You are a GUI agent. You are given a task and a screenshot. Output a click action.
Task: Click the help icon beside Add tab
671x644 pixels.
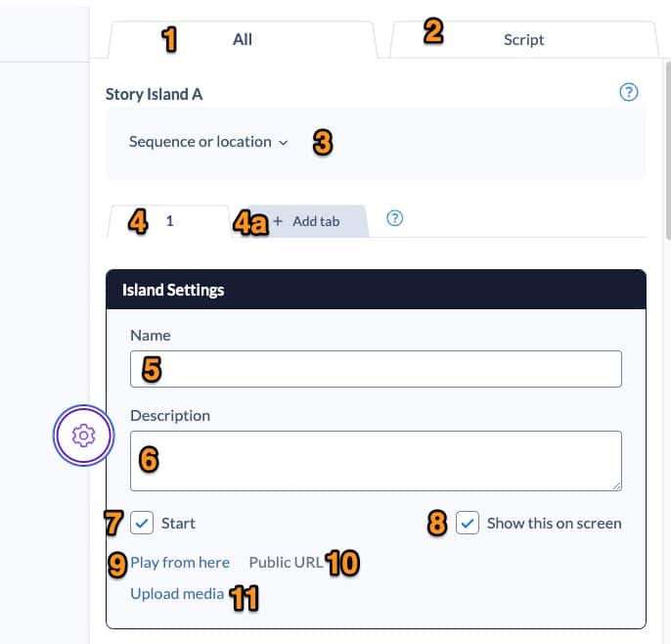pyautogui.click(x=395, y=219)
